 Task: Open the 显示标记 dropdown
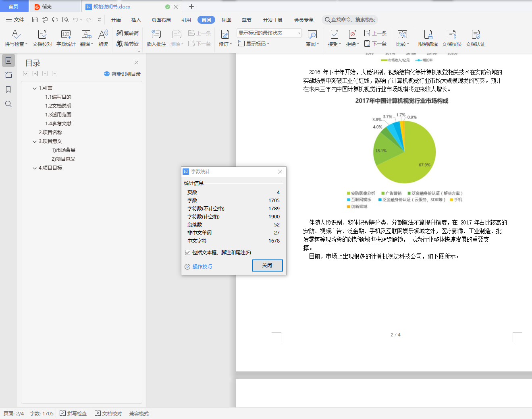tap(254, 44)
